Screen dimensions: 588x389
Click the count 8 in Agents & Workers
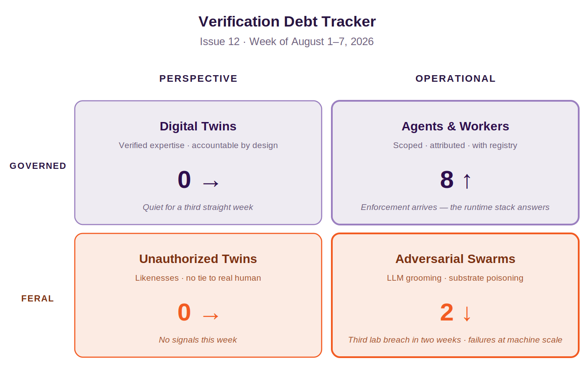(x=447, y=180)
